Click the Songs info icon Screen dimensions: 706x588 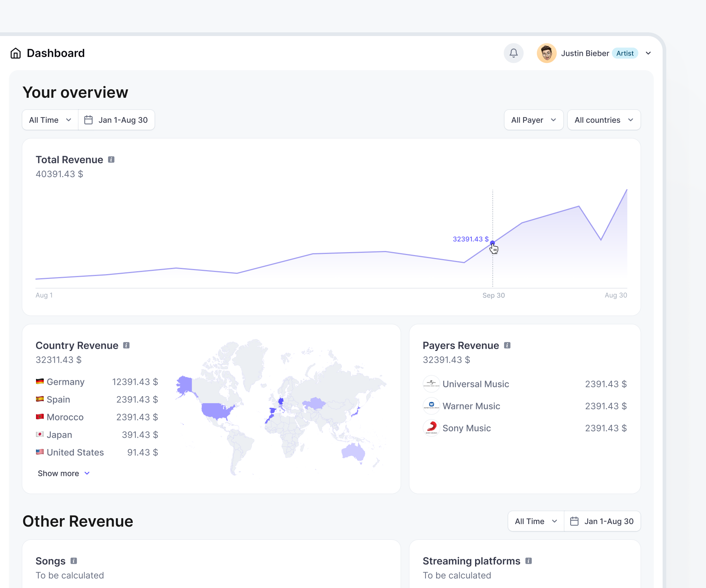tap(74, 561)
